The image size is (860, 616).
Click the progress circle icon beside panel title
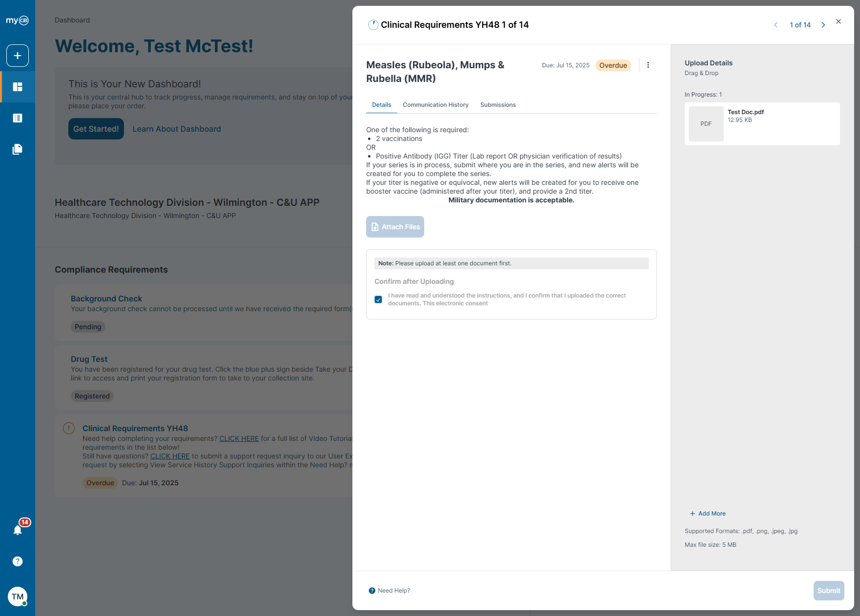(373, 25)
